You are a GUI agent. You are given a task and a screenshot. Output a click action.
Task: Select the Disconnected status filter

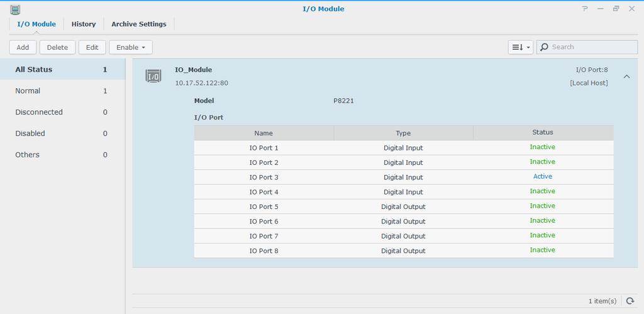(x=63, y=112)
